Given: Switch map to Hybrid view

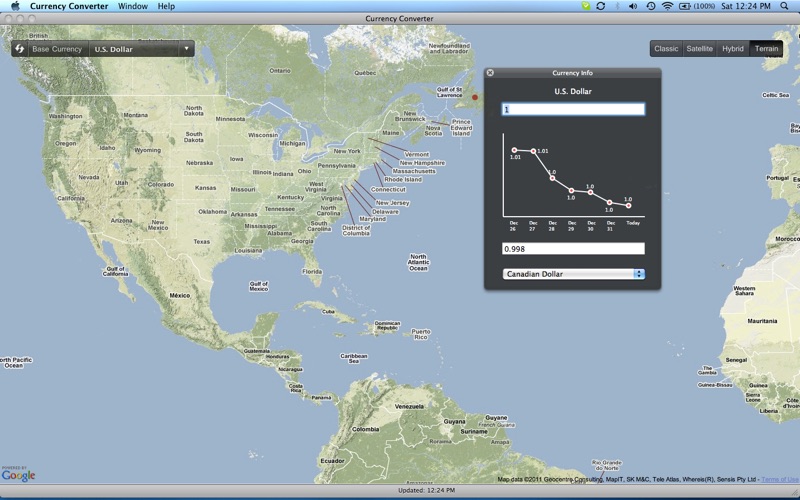Looking at the screenshot, I should tap(733, 48).
